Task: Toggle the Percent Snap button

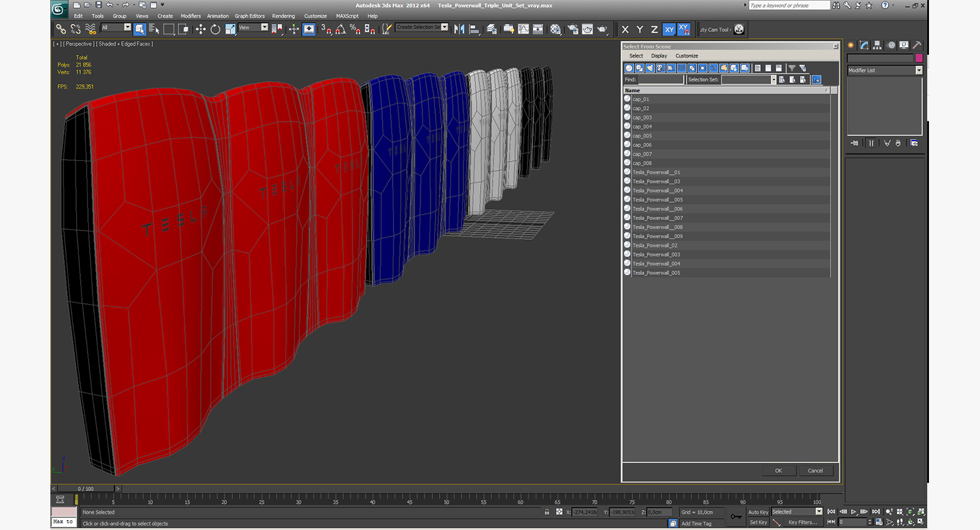Action: (354, 29)
